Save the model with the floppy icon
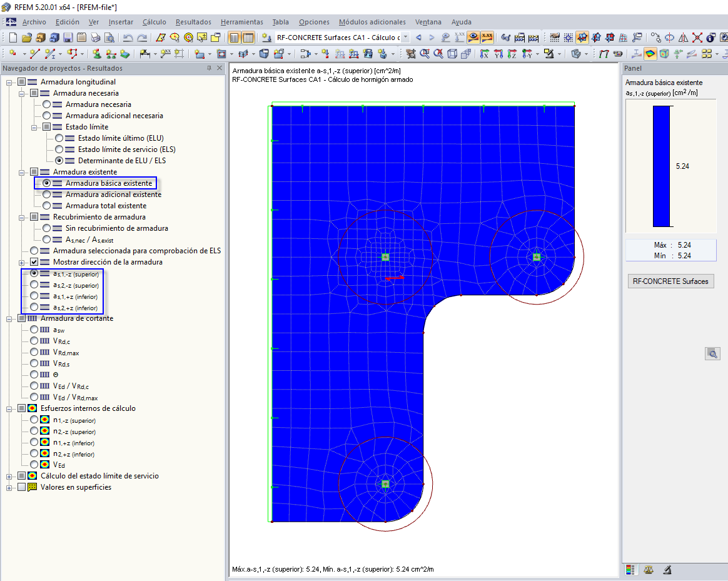 68,38
